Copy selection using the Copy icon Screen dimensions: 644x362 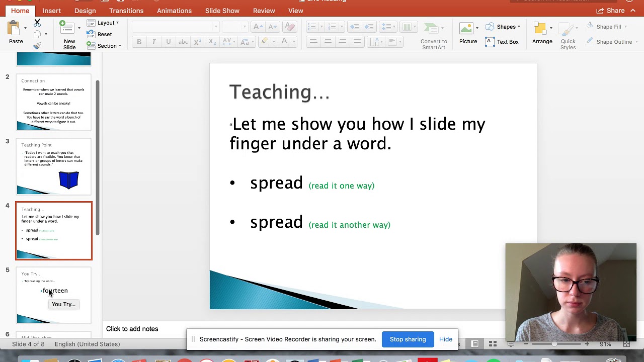[x=37, y=34]
